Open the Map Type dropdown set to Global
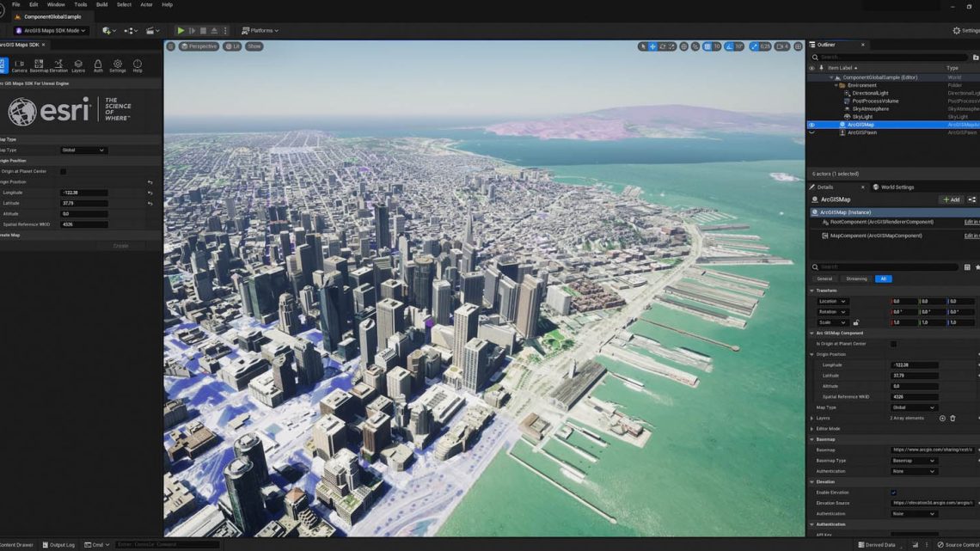980x551 pixels. [83, 149]
